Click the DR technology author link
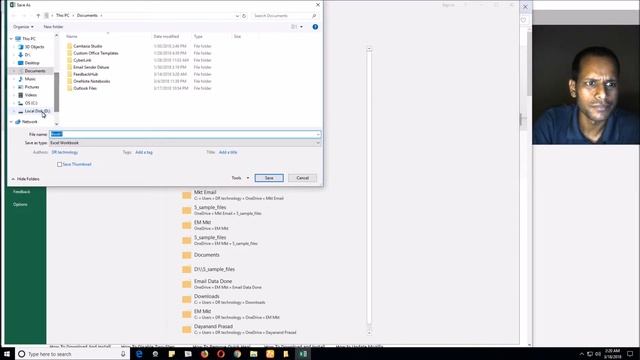 64,152
